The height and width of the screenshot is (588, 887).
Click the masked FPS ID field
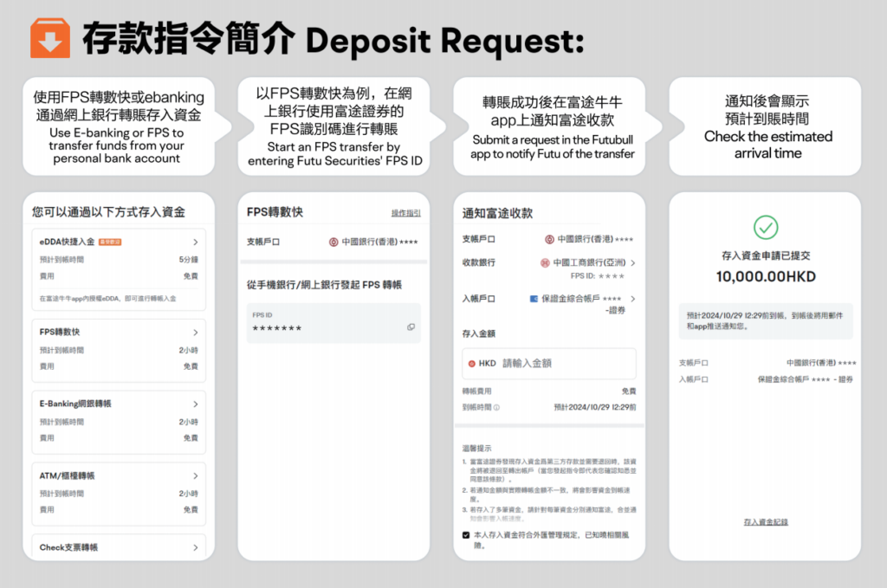333,323
